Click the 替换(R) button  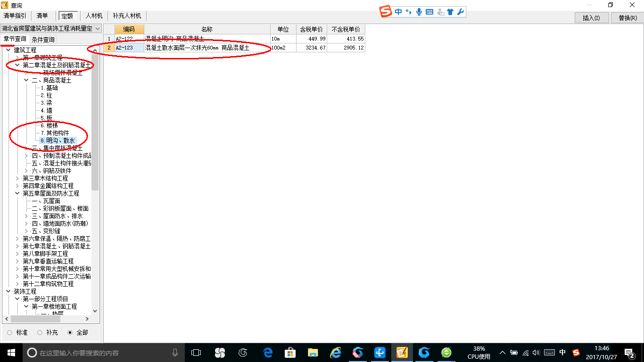tap(627, 18)
